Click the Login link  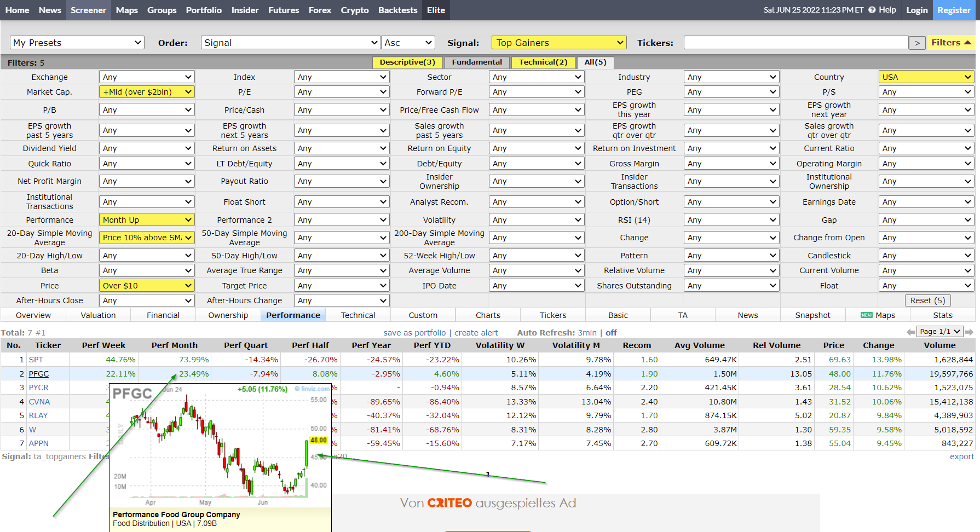tap(917, 10)
